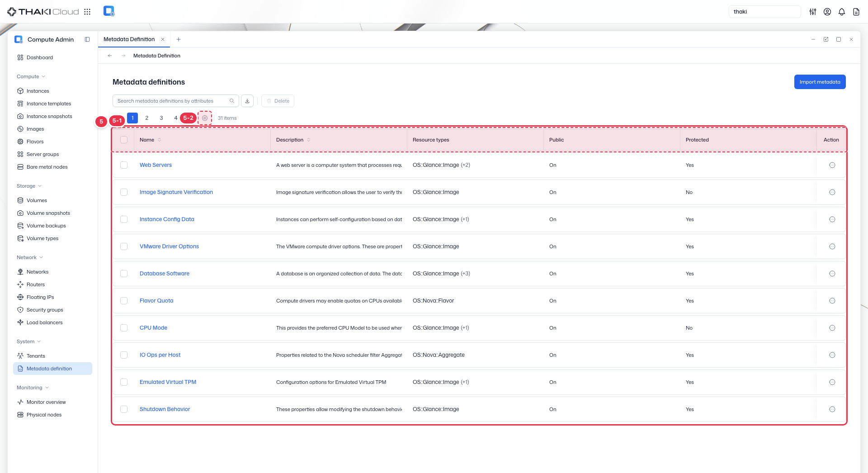Click the search magnifier icon
This screenshot has width=868, height=473.
point(232,101)
